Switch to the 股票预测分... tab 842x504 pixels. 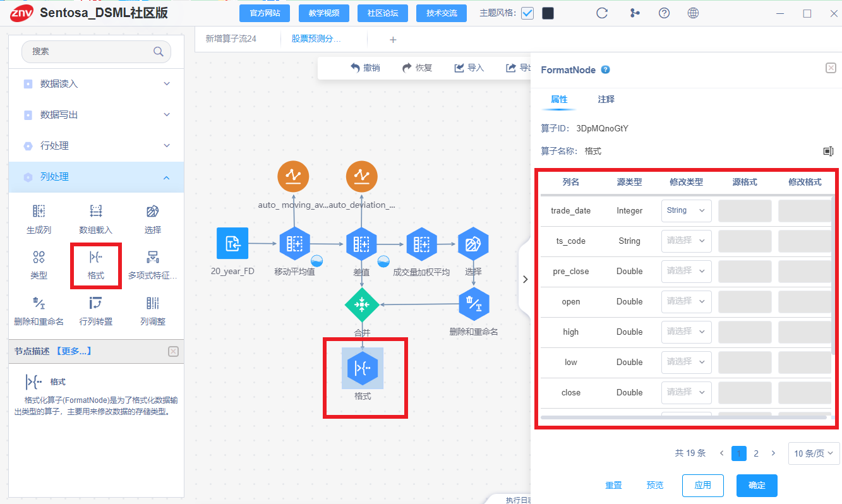316,39
